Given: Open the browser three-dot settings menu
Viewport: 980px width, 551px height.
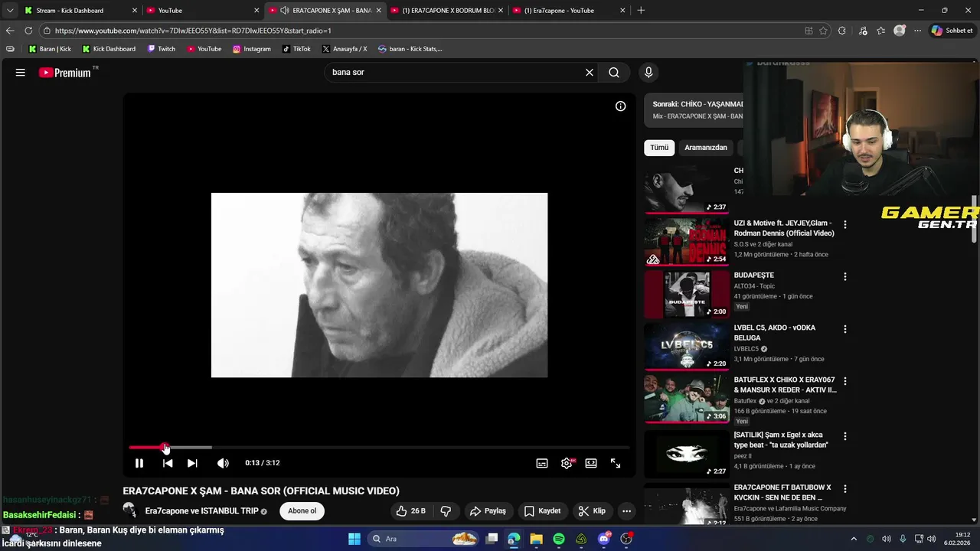Looking at the screenshot, I should coord(917,31).
